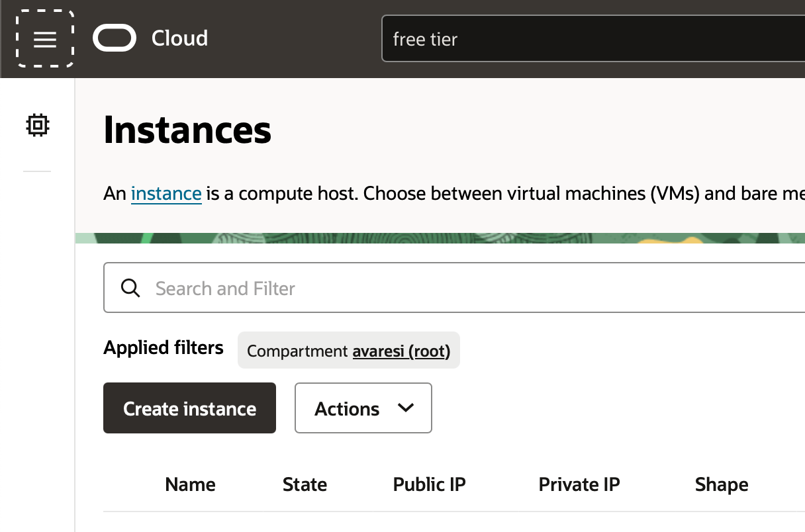Click the Applied filters label area

pyautogui.click(x=163, y=347)
